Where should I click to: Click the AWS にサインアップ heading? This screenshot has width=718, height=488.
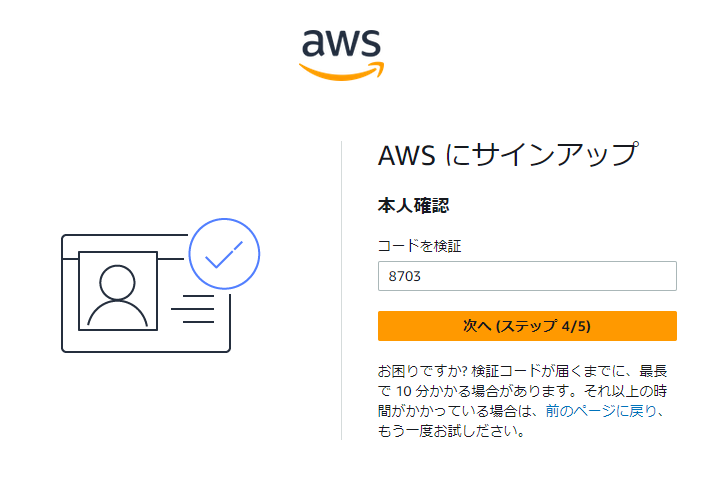coord(507,154)
